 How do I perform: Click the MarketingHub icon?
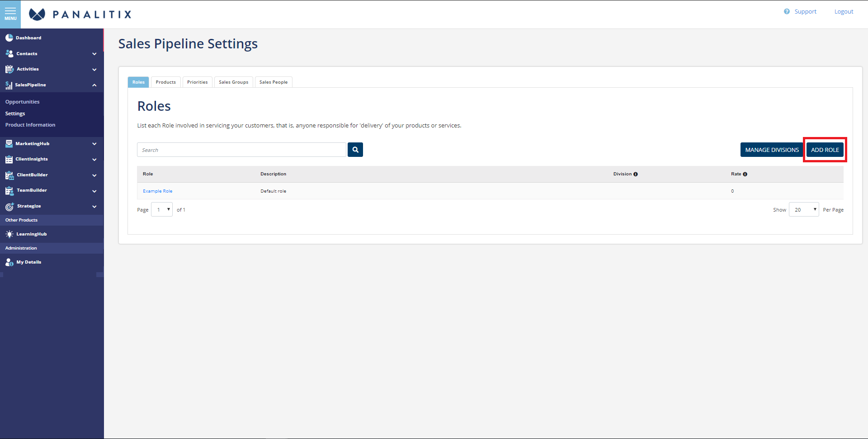(x=9, y=144)
